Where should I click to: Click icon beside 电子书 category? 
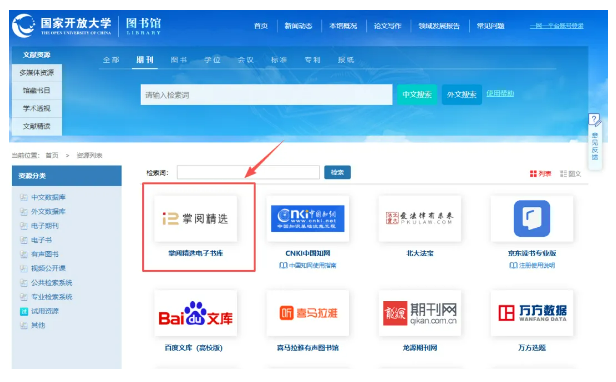[24, 240]
